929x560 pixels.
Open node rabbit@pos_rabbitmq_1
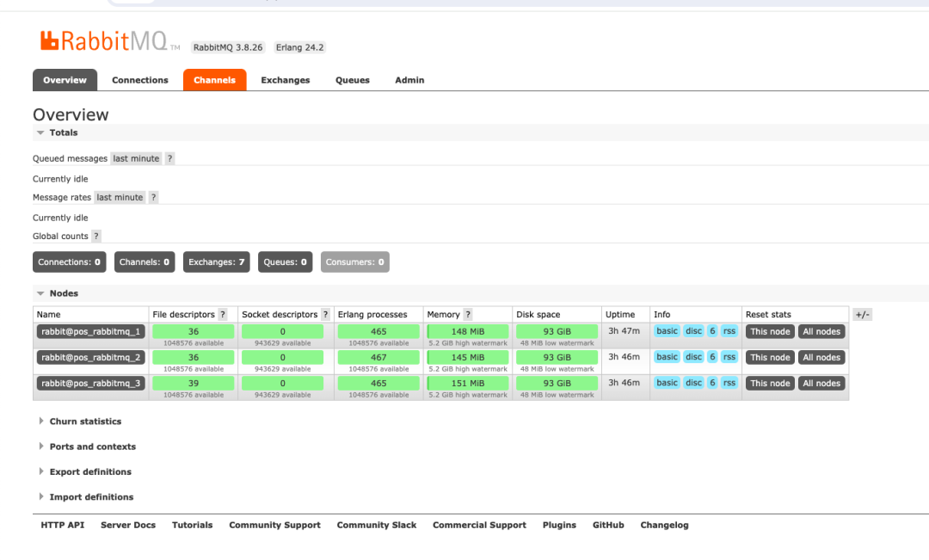point(90,331)
